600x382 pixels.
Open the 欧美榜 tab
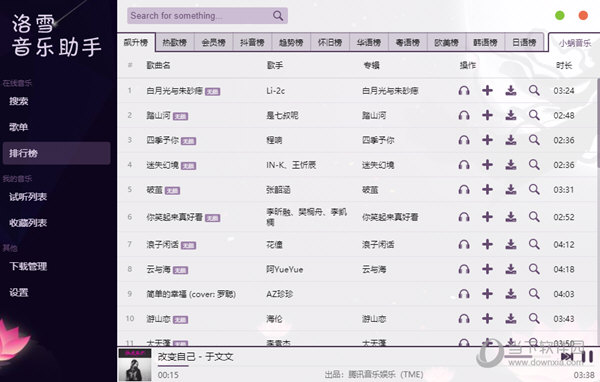point(447,42)
